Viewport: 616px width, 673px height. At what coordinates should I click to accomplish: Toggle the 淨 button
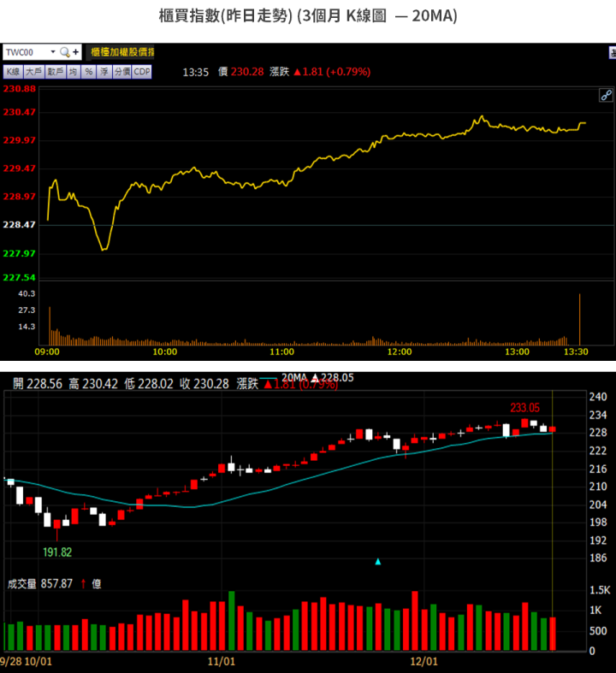tap(104, 72)
